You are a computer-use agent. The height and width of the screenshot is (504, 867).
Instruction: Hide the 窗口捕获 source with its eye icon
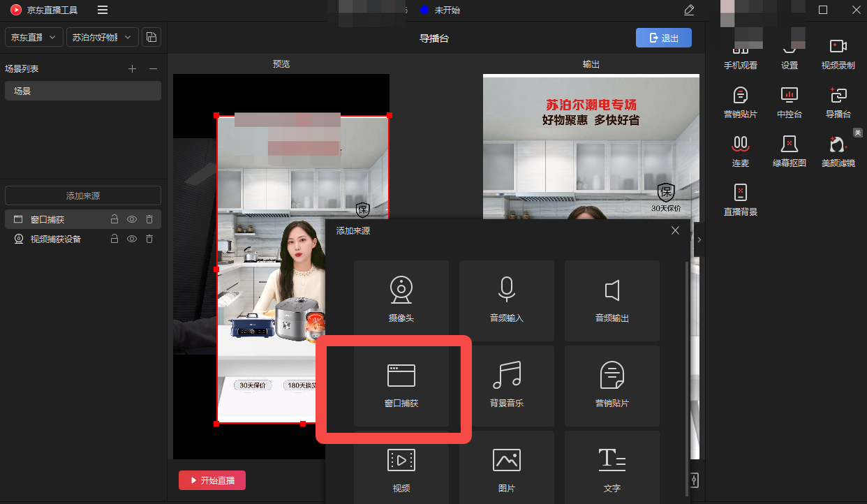click(132, 219)
